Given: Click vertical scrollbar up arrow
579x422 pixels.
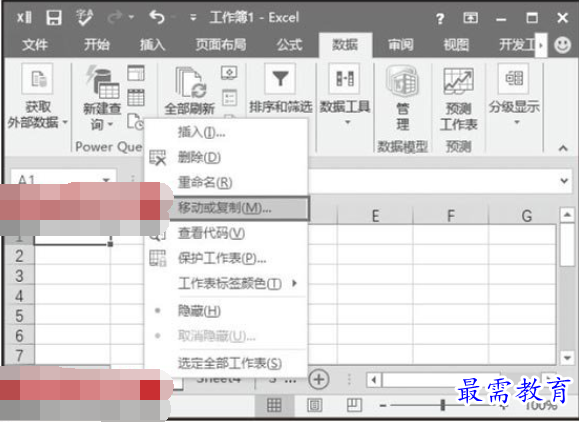Looking at the screenshot, I should [567, 215].
